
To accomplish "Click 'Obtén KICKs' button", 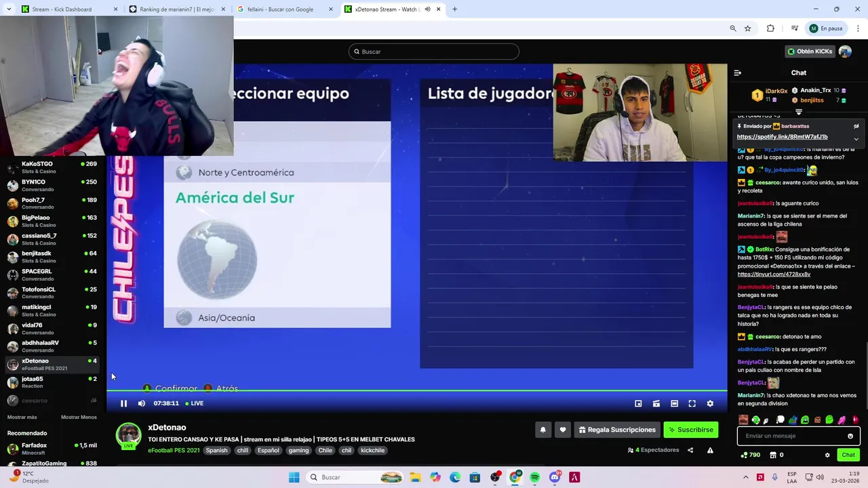I will 810,52.
